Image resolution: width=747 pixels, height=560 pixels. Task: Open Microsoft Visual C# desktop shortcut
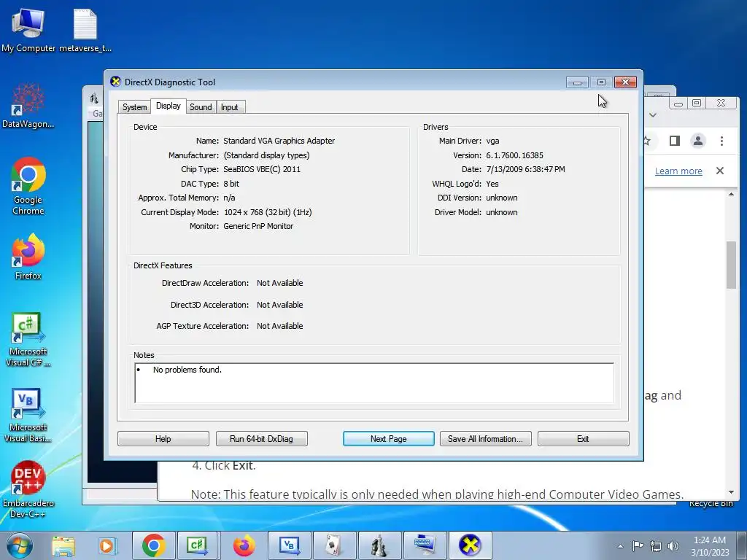tap(28, 340)
